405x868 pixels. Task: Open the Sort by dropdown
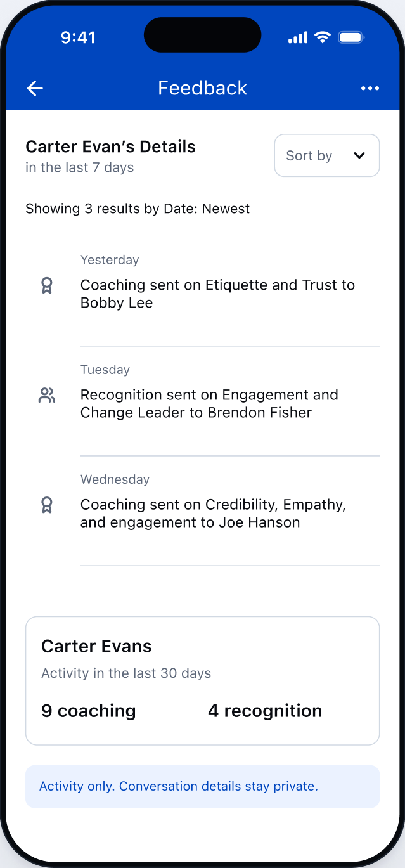click(327, 155)
